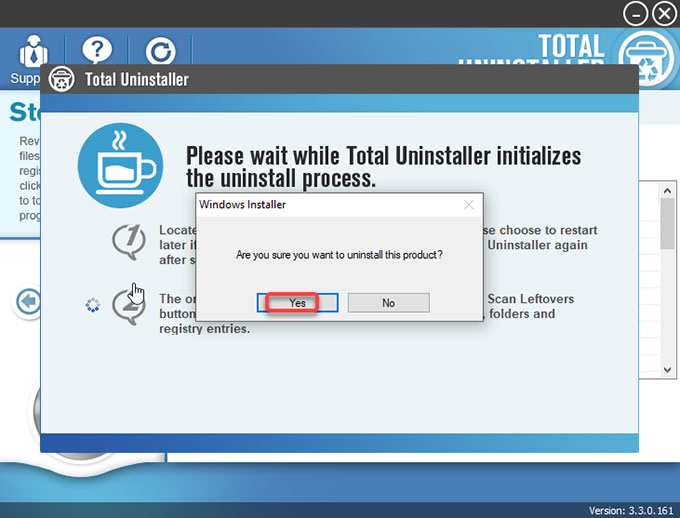Click the recycle bin logo in the header
680x518 pixels.
pos(646,59)
